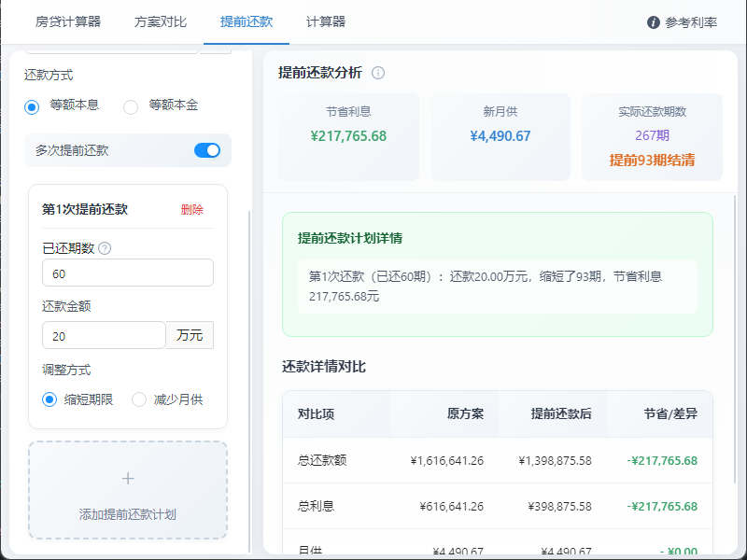Open the 方案对比 tab

161,21
